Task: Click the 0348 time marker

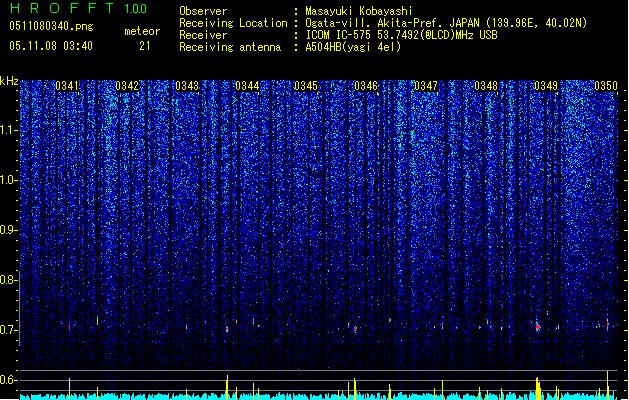Action: [x=486, y=86]
